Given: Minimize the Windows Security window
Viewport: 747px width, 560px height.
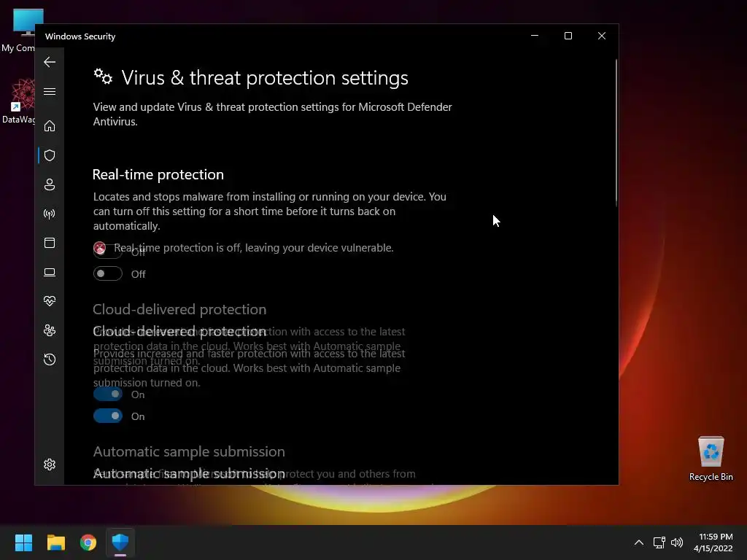Looking at the screenshot, I should pos(535,36).
